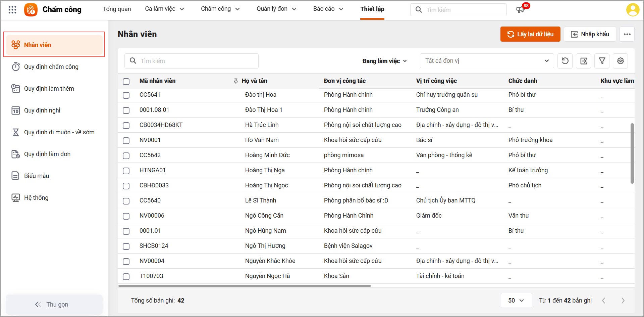Open the user profile avatar
The image size is (644, 317).
(632, 10)
